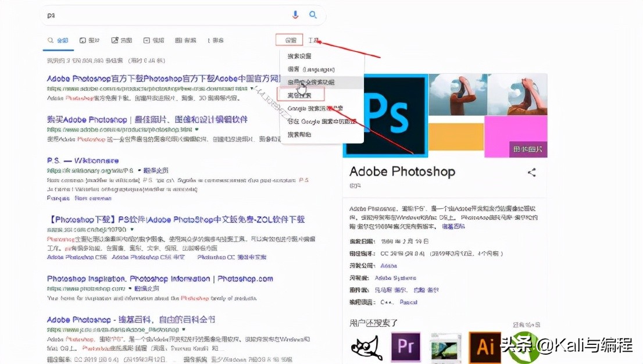Open the 'Photoshop CC' sitelink
Image resolution: width=643 pixels, height=364 pixels.
232,258
